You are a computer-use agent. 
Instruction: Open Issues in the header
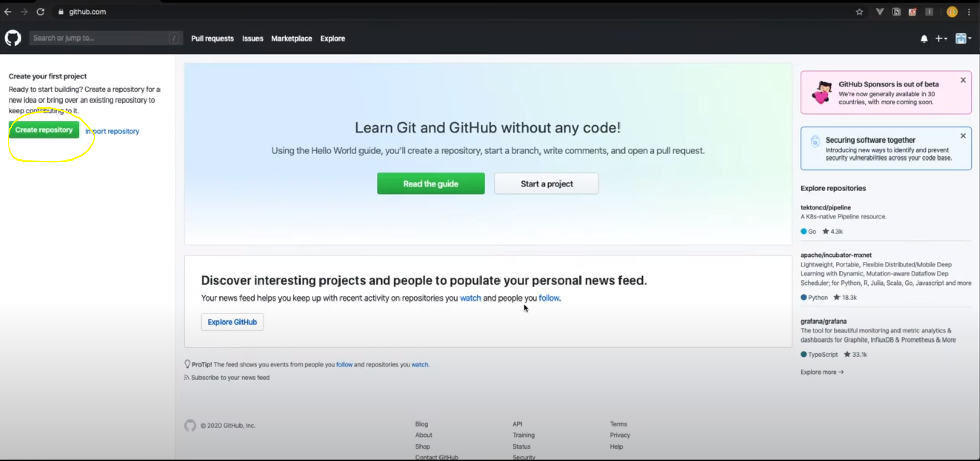(x=252, y=38)
